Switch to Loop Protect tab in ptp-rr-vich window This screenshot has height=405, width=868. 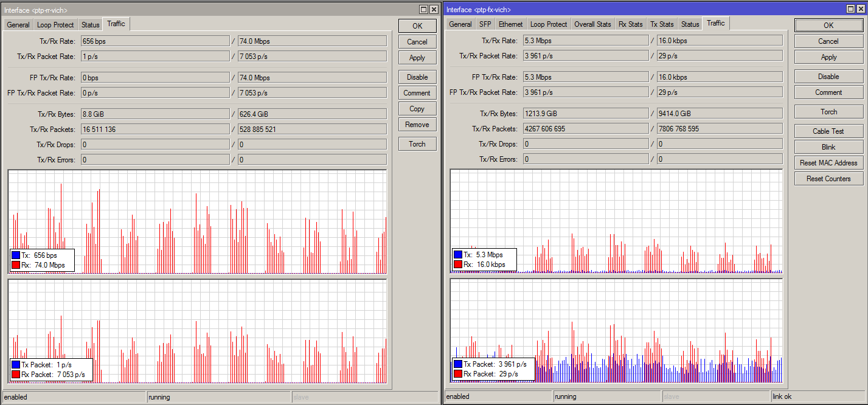[x=55, y=25]
